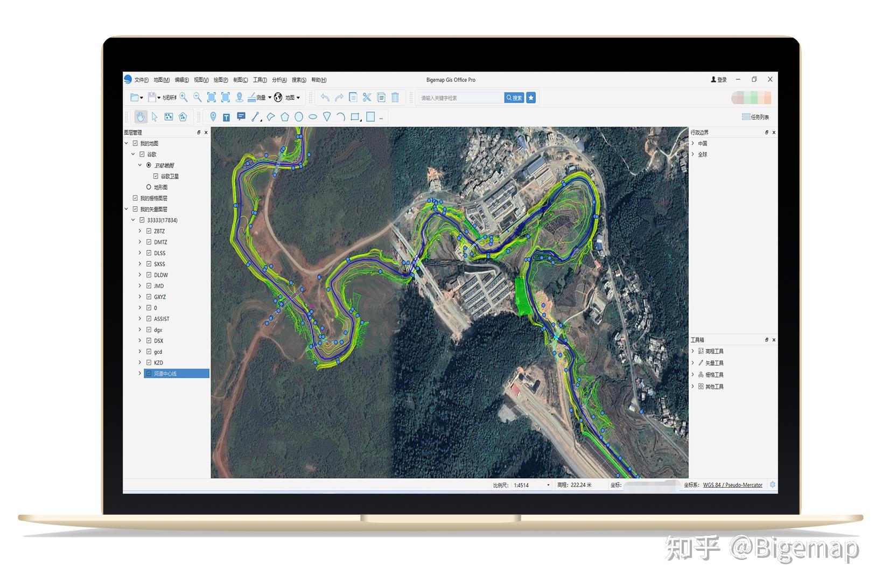Select the pan (hand) tool
The width and height of the screenshot is (882, 588).
point(141,116)
